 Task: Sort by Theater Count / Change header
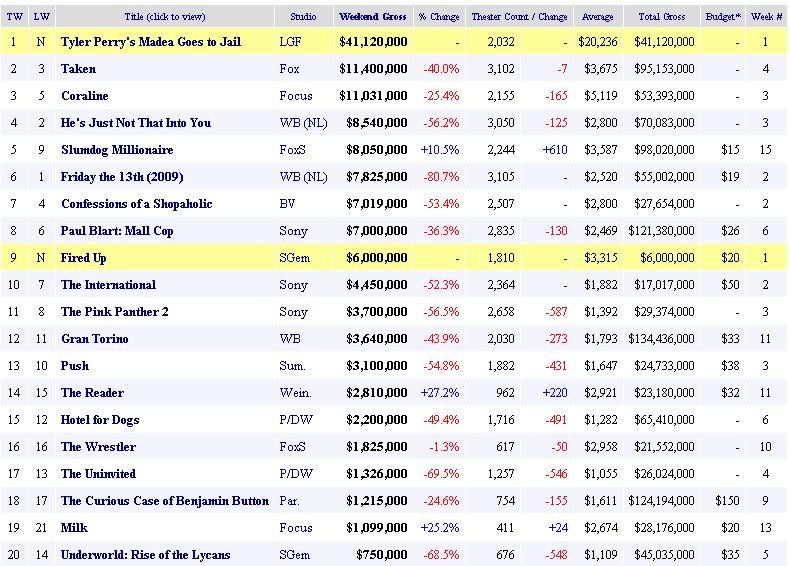click(x=519, y=17)
